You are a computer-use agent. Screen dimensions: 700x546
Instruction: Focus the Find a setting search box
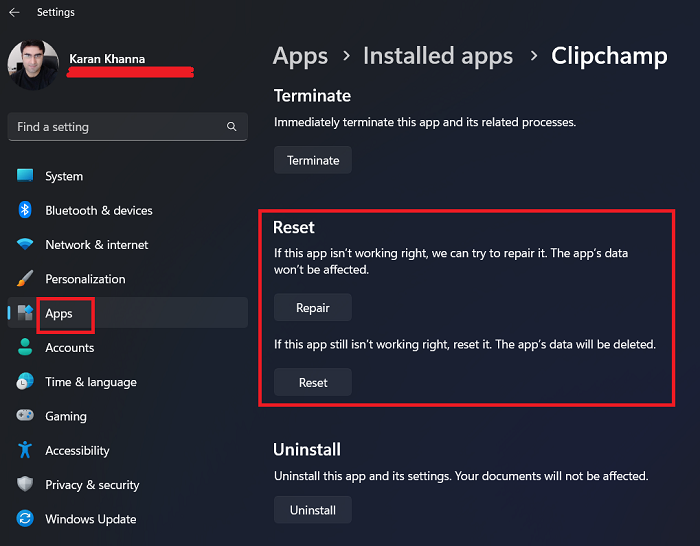115,127
